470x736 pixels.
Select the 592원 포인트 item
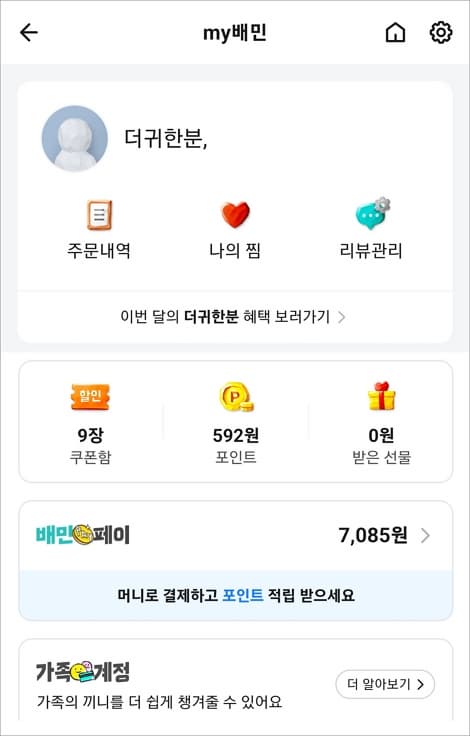pos(236,422)
